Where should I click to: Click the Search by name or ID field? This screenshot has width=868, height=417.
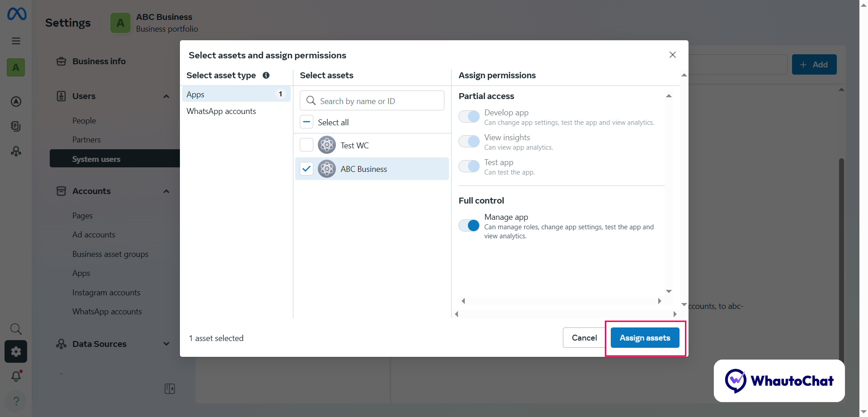pos(372,100)
